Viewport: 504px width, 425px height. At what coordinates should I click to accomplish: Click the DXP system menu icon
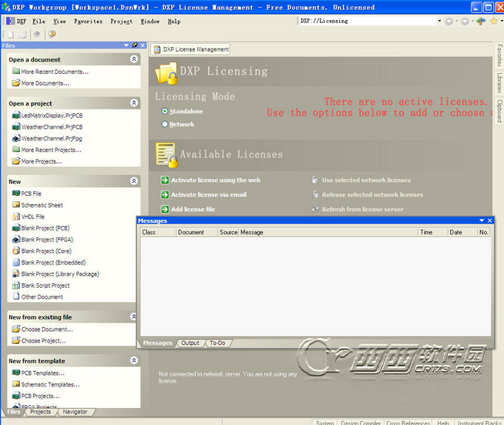coord(11,22)
